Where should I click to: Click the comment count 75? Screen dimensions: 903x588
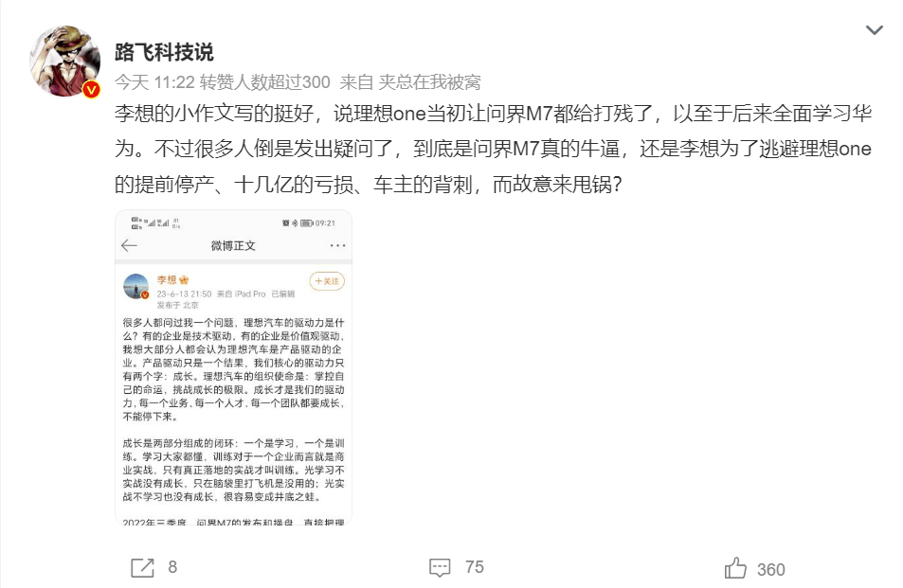point(475,567)
